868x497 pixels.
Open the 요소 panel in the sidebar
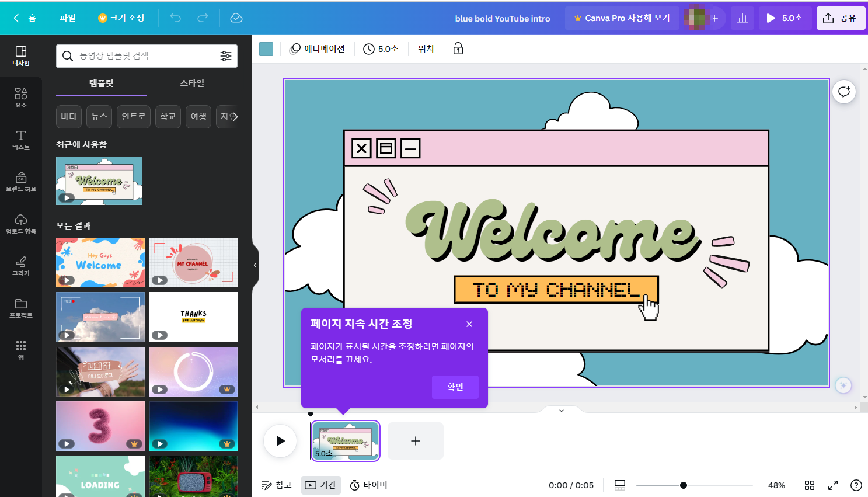21,96
